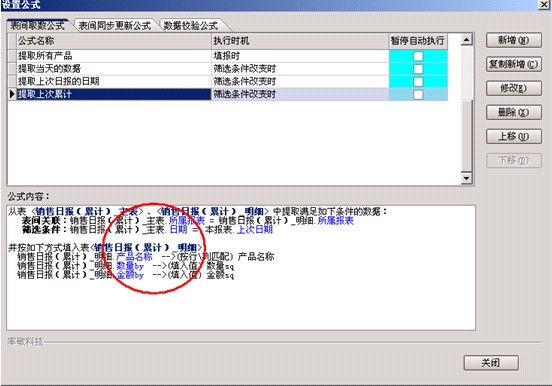Click the formula list scroll-down arrow
552x386 pixels.
466,179
